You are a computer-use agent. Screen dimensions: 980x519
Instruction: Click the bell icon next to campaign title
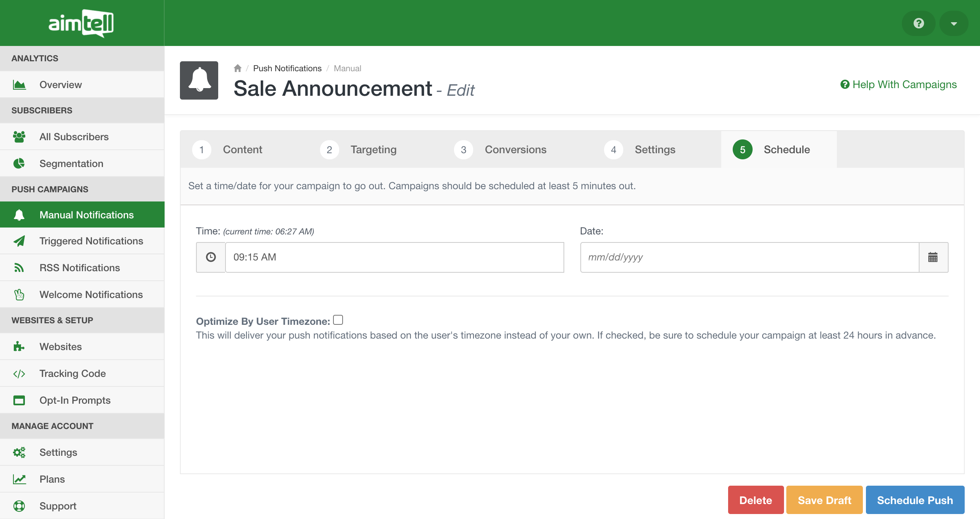tap(199, 80)
